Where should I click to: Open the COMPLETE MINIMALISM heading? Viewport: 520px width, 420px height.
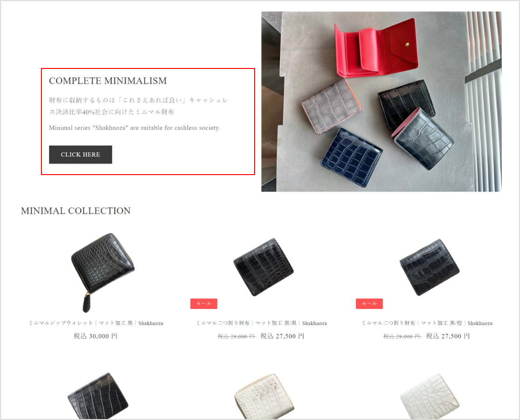(108, 81)
